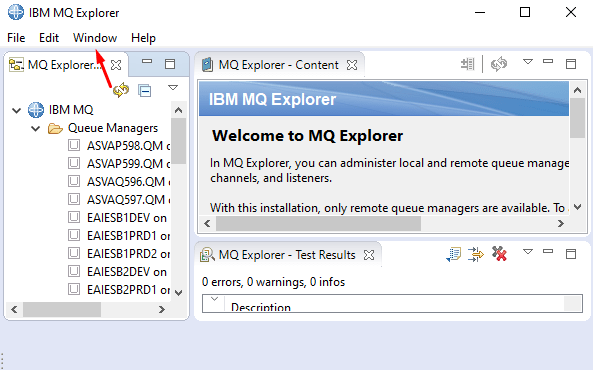Click the icon beside ASVAP599.QM
593x370 pixels.
(x=74, y=163)
